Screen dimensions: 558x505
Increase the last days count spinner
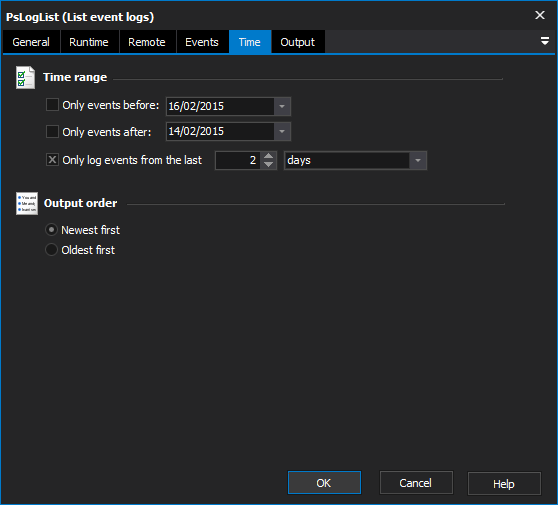pyautogui.click(x=268, y=156)
